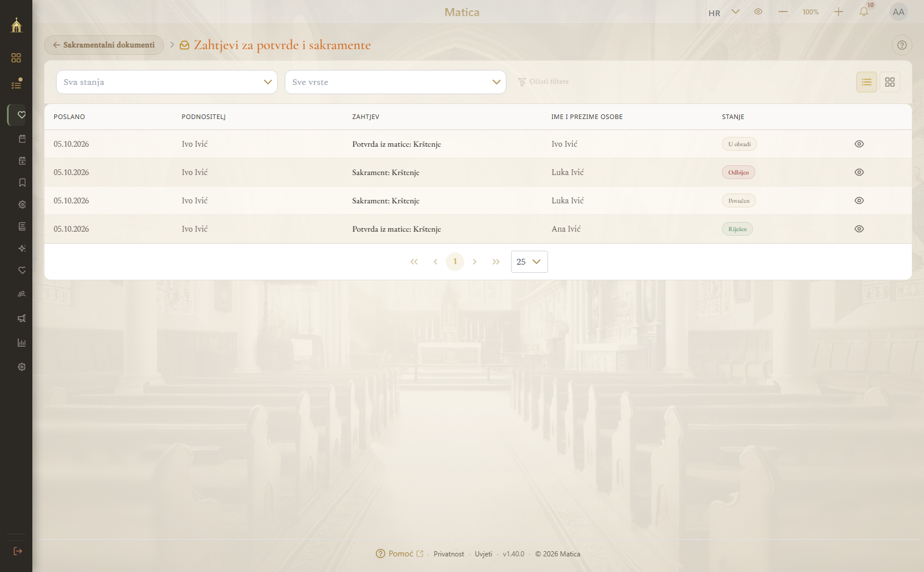Open the list document icon in sidebar

[x=22, y=226]
